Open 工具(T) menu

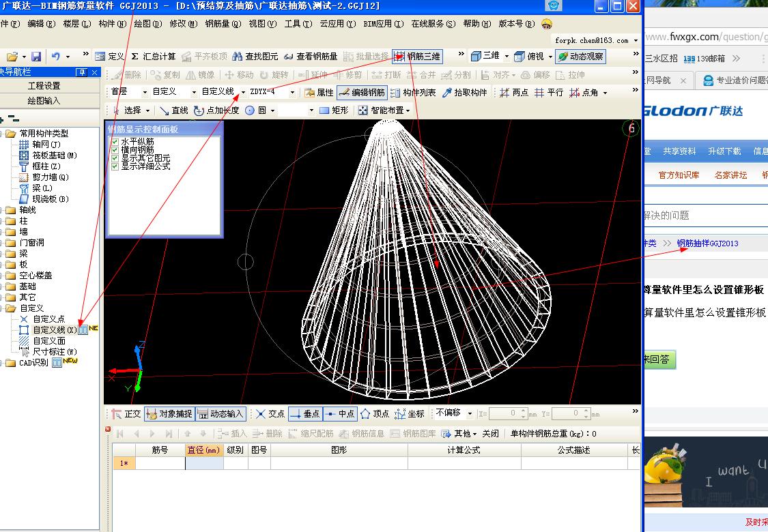coord(298,23)
